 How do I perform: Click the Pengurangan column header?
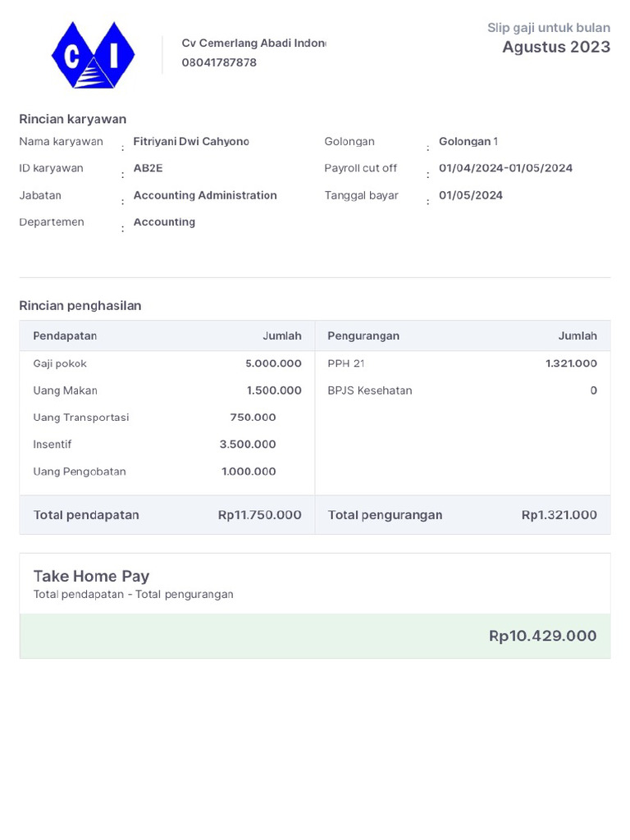(363, 336)
